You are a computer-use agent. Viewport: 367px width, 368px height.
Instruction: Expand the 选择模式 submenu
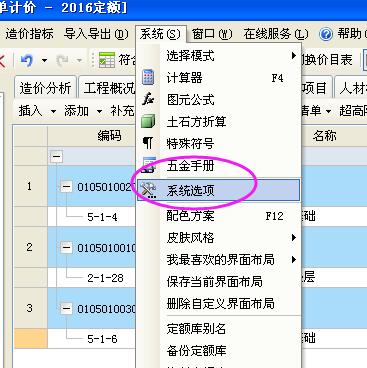[294, 55]
